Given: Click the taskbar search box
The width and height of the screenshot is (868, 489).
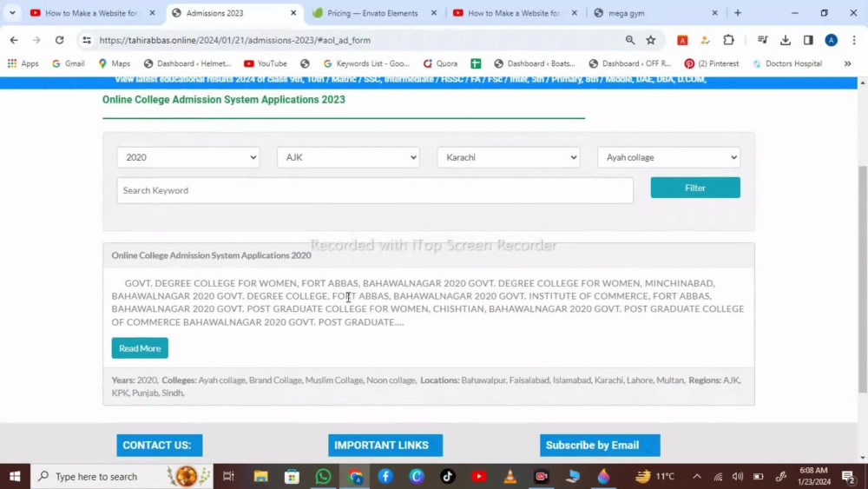Looking at the screenshot, I should click(x=122, y=476).
